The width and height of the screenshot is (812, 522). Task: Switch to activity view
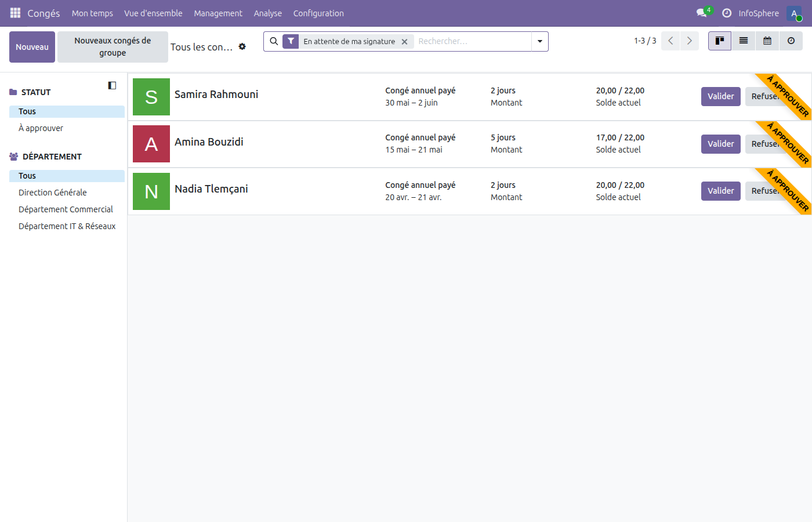pyautogui.click(x=791, y=41)
